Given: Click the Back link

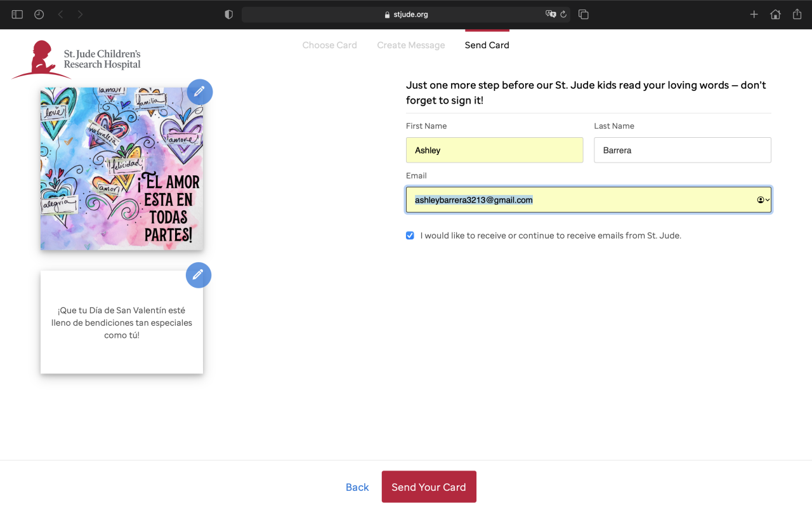Looking at the screenshot, I should click(357, 487).
